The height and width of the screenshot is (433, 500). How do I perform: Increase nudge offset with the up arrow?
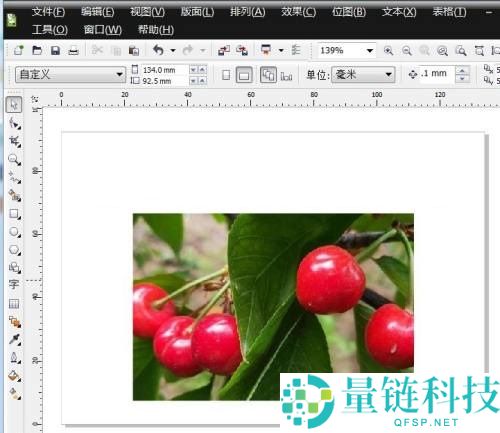462,70
